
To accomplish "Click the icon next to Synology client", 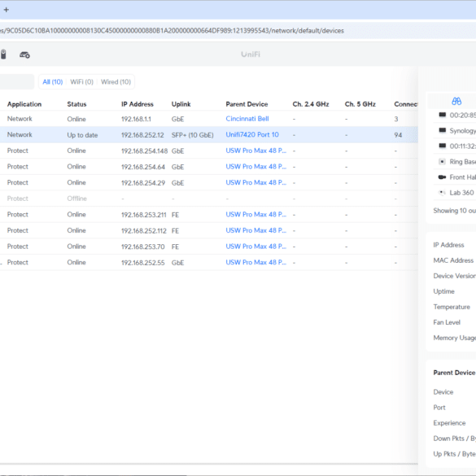I will [x=443, y=130].
